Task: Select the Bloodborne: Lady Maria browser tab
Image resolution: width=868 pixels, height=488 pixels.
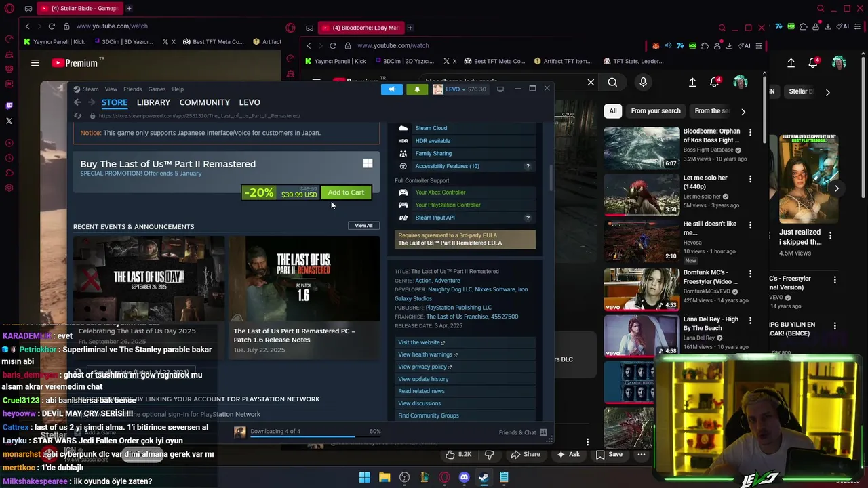Action: pos(361,28)
